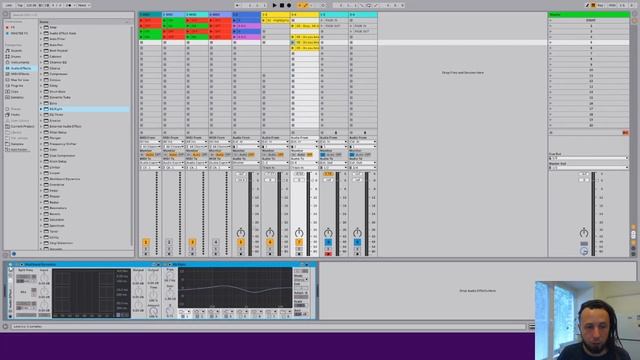Arm the transport Record button
This screenshot has width=640, height=360.
[289, 5]
